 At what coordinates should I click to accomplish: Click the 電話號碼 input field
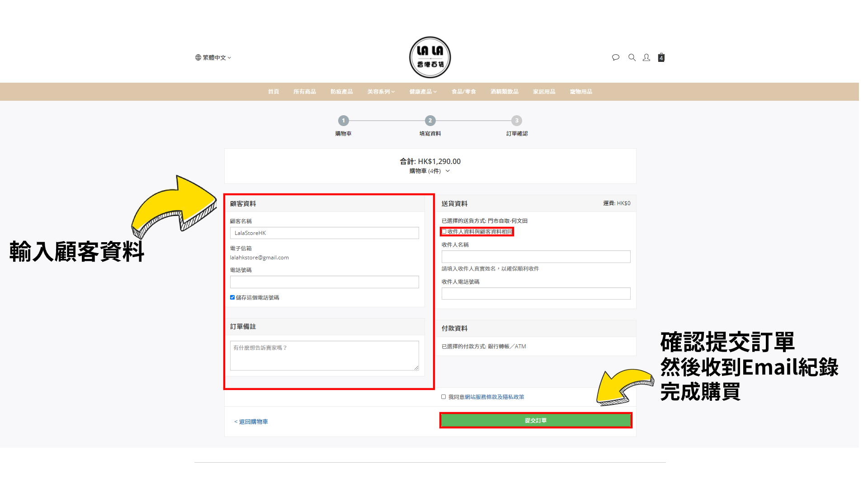(x=324, y=282)
